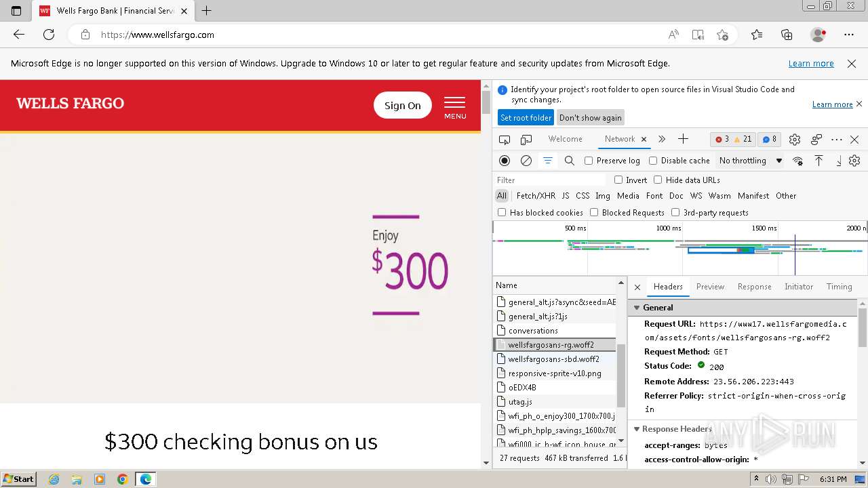Select the utag.js request

point(520,402)
